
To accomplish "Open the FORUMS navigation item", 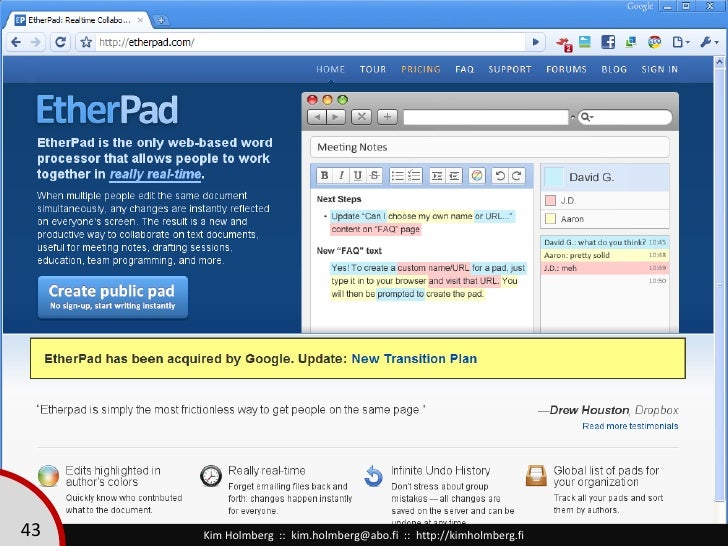I will pos(566,69).
